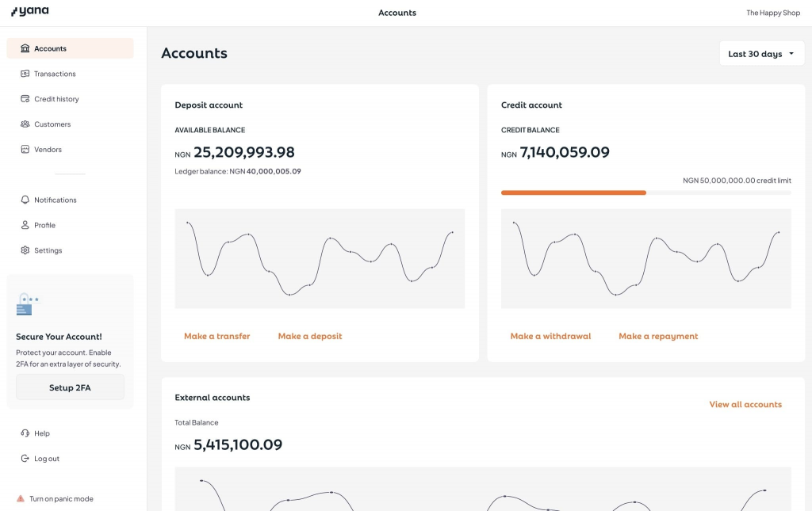Screen dimensions: 812x511
Task: Open the Last 30 days dropdown
Action: pos(761,54)
